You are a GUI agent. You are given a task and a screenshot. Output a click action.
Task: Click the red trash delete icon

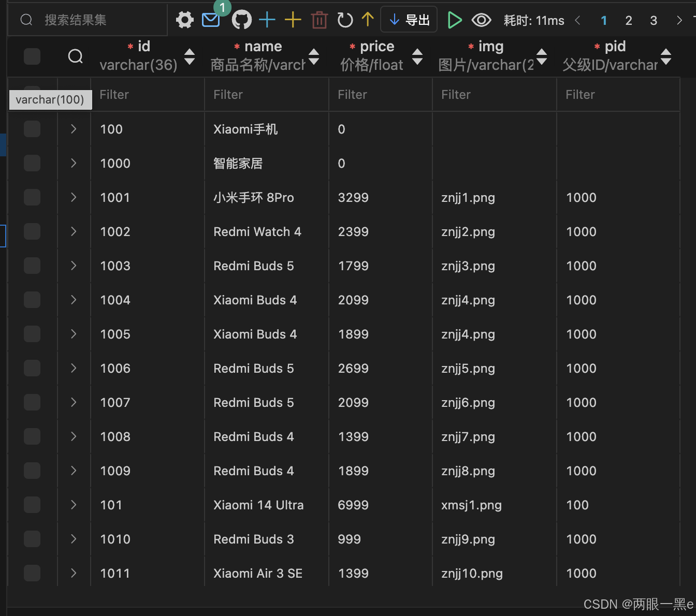tap(319, 20)
